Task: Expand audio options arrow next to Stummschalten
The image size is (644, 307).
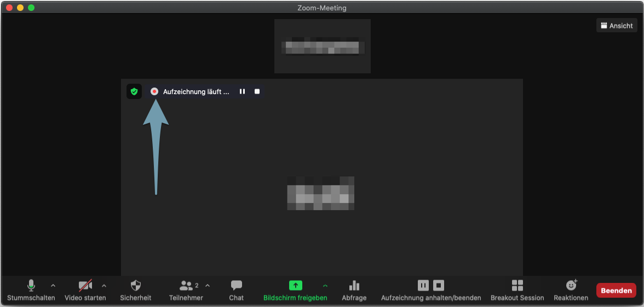Action: (53, 286)
